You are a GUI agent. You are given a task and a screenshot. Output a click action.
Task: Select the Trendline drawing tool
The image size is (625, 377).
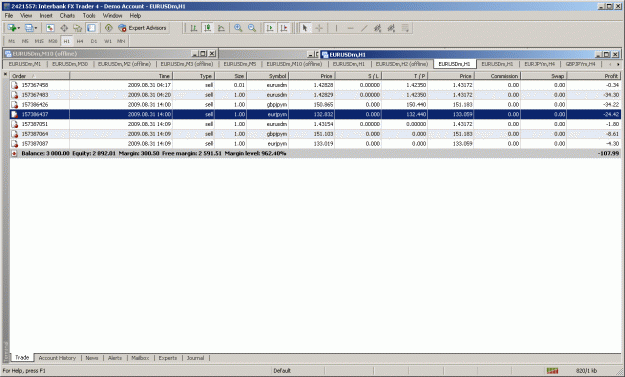point(364,28)
